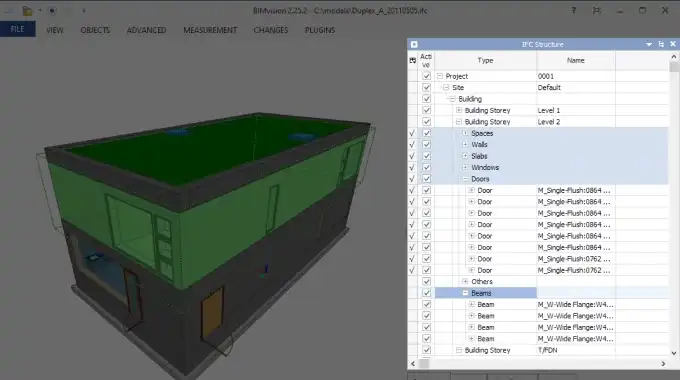Image resolution: width=680 pixels, height=380 pixels.
Task: Collapse the Beams node
Action: click(x=465, y=293)
